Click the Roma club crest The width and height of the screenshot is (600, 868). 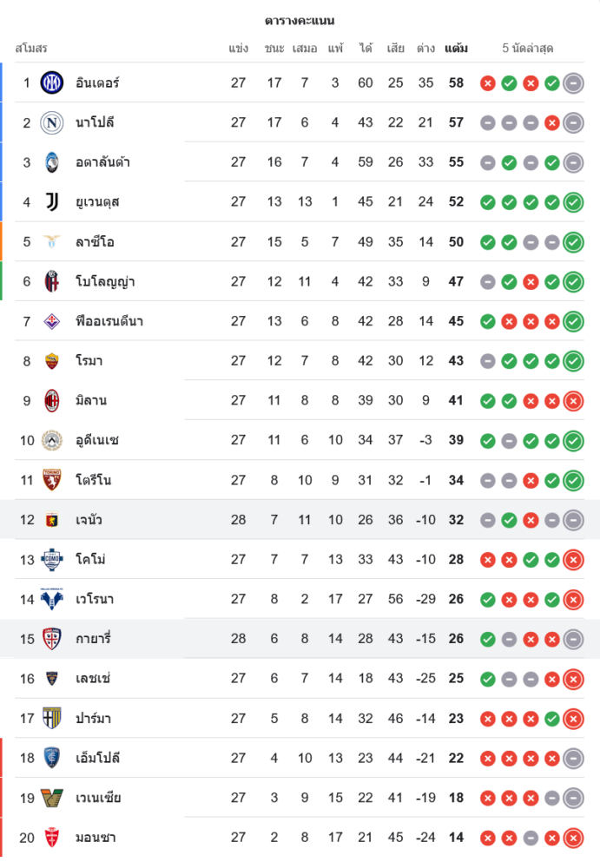point(52,361)
